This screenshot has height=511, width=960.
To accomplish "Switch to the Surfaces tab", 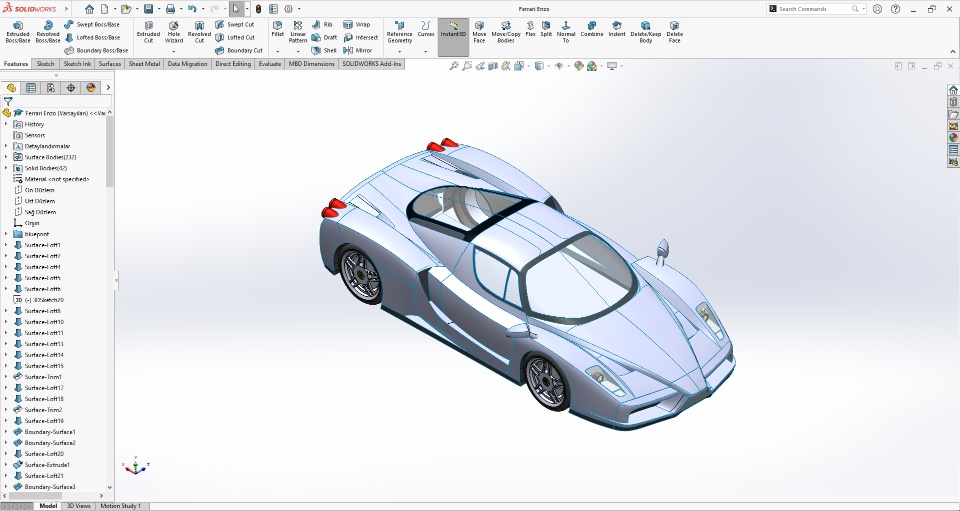I will point(110,64).
